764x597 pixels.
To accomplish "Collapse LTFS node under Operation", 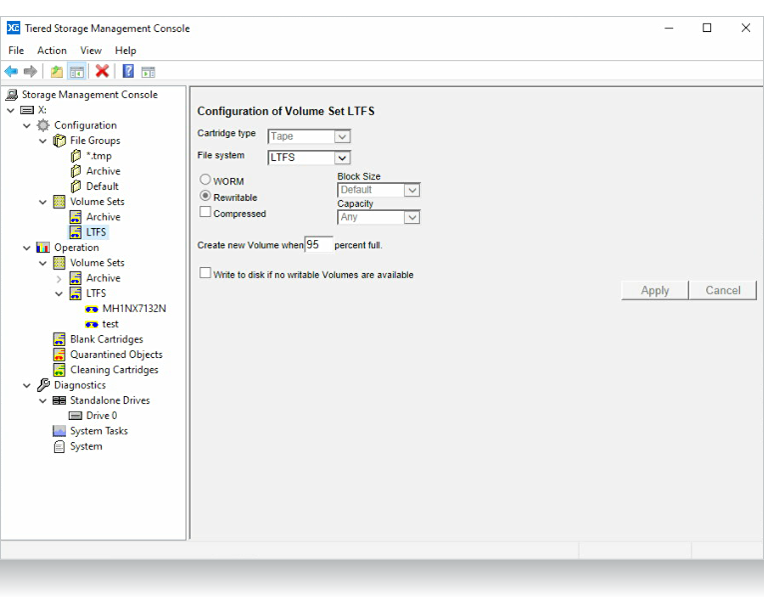I will [59, 294].
